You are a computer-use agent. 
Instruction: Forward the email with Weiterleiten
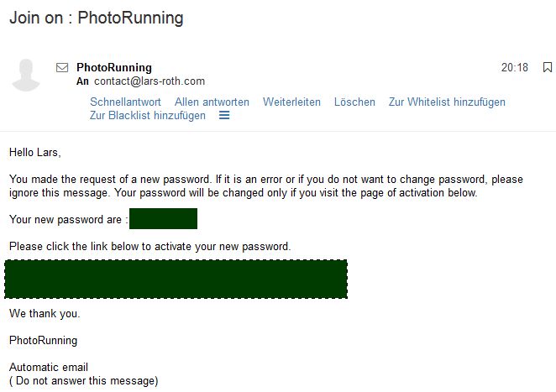291,102
